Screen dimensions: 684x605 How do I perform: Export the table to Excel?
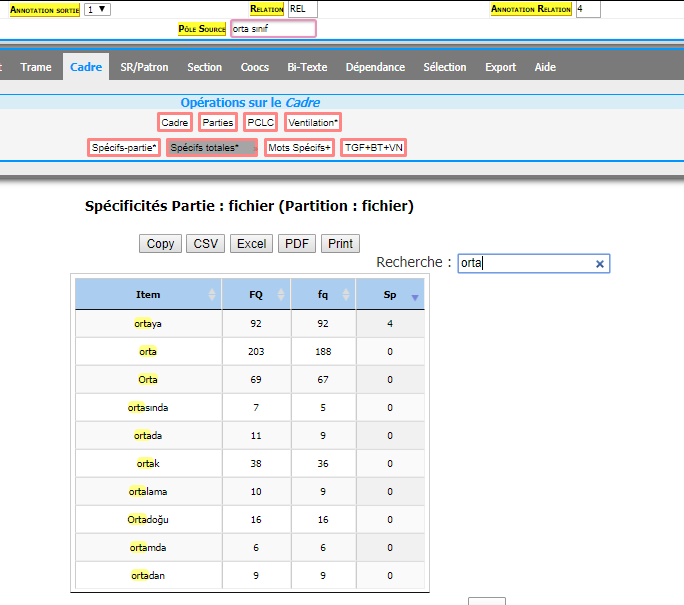coord(251,243)
